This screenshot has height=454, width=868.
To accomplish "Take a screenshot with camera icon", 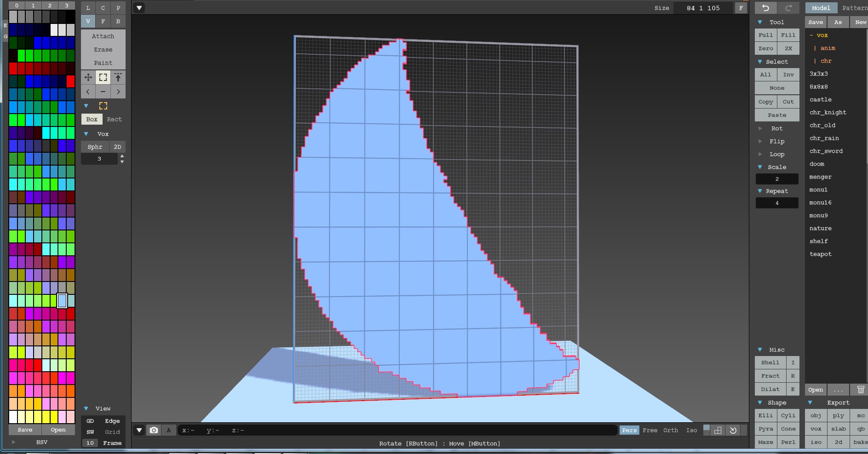I will pyautogui.click(x=154, y=430).
